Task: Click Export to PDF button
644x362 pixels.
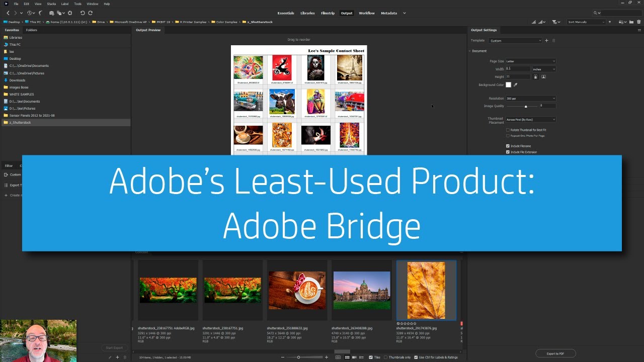Action: click(555, 353)
